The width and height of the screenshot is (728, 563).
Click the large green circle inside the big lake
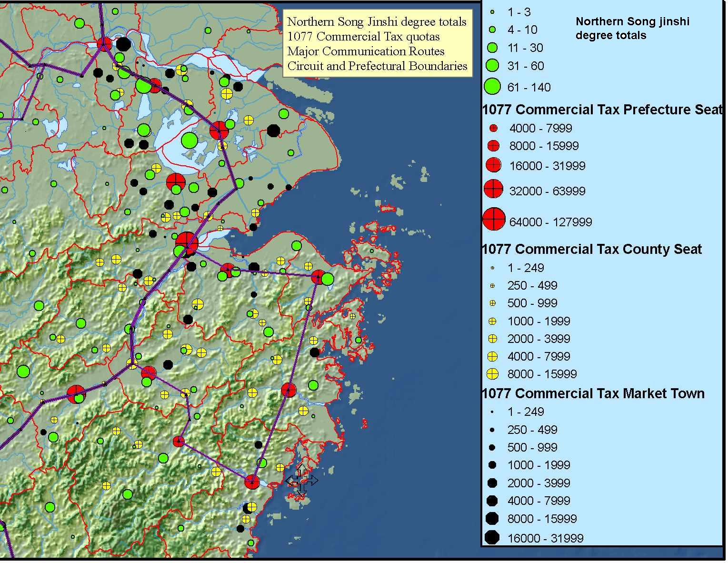[189, 140]
